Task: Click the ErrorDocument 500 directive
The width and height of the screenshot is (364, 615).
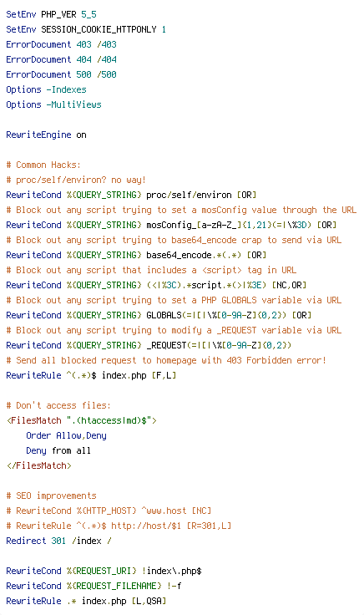Action: point(61,74)
